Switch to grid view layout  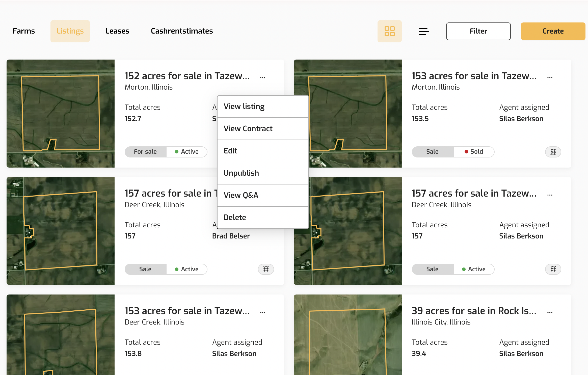click(389, 31)
